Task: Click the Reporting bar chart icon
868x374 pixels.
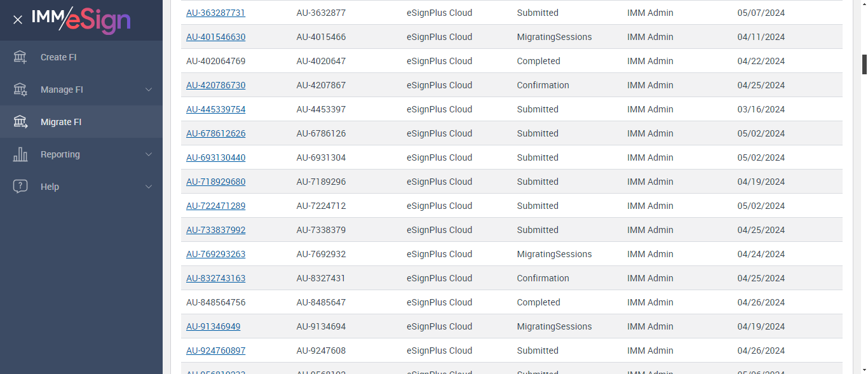Action: 20,154
